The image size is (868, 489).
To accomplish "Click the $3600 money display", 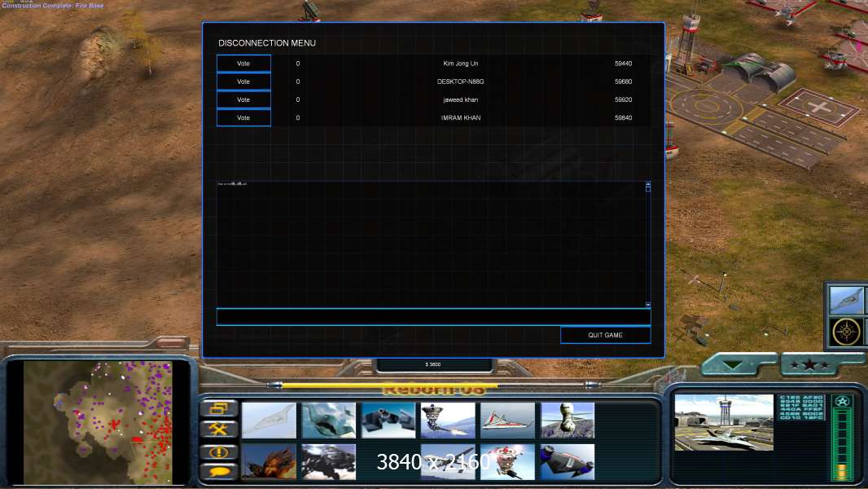I will pyautogui.click(x=433, y=364).
